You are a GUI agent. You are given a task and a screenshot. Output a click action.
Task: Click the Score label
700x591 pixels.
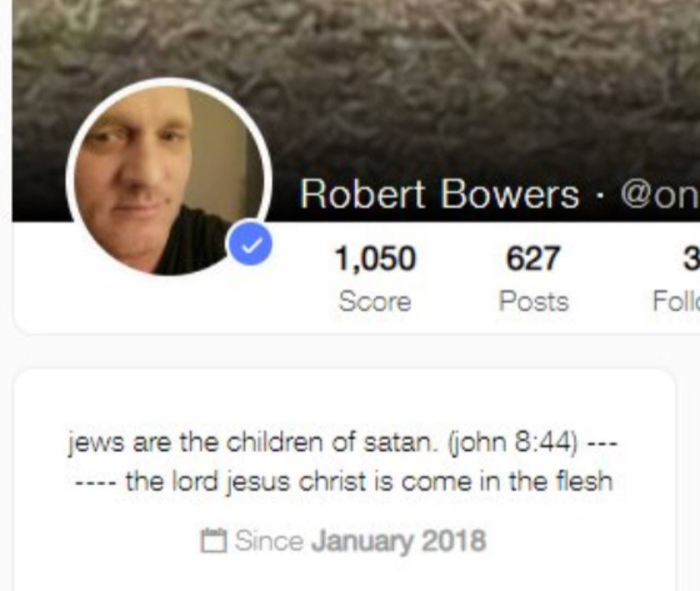(x=375, y=301)
